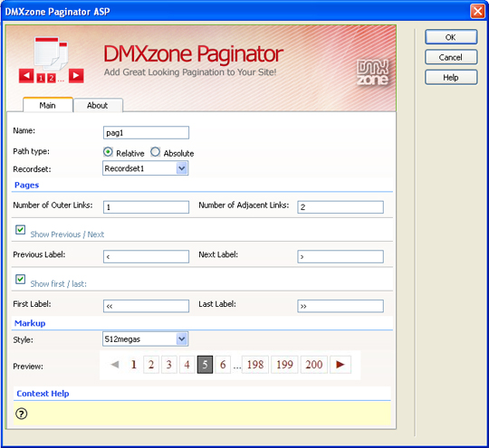489x448 pixels.
Task: Click the next arrow in pagination preview
Action: click(x=340, y=364)
